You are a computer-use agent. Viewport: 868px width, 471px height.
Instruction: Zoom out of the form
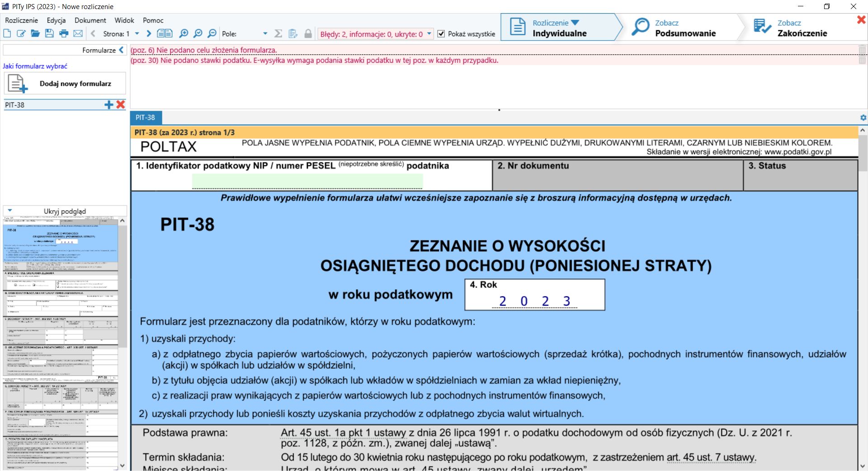coord(212,33)
